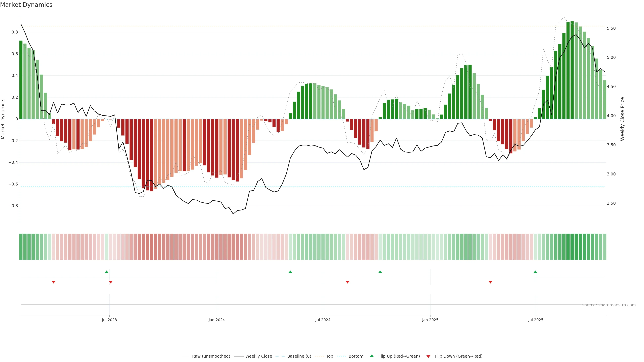This screenshot has width=644, height=362.
Task: Click the red triangle icon in the legend
Action: pos(428,356)
